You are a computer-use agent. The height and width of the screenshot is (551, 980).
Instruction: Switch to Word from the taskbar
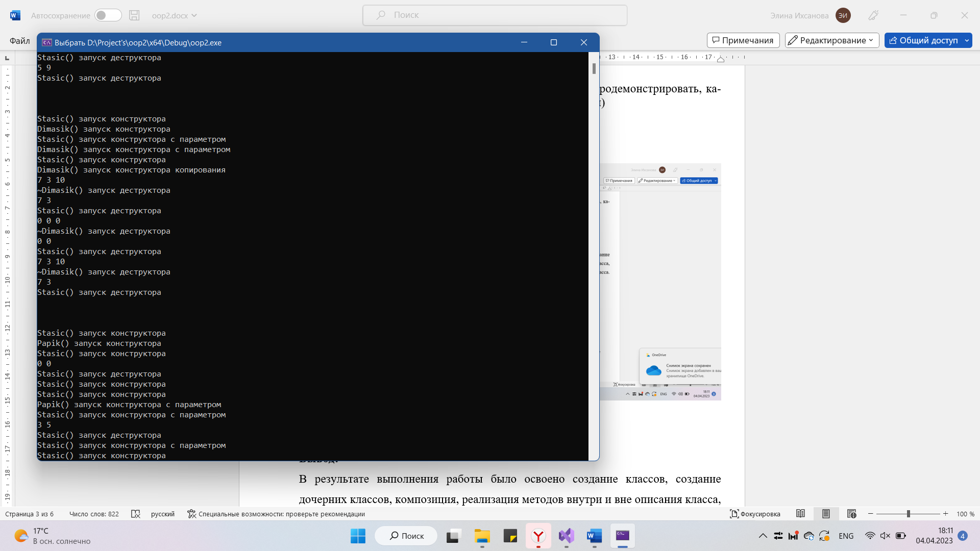pos(595,536)
